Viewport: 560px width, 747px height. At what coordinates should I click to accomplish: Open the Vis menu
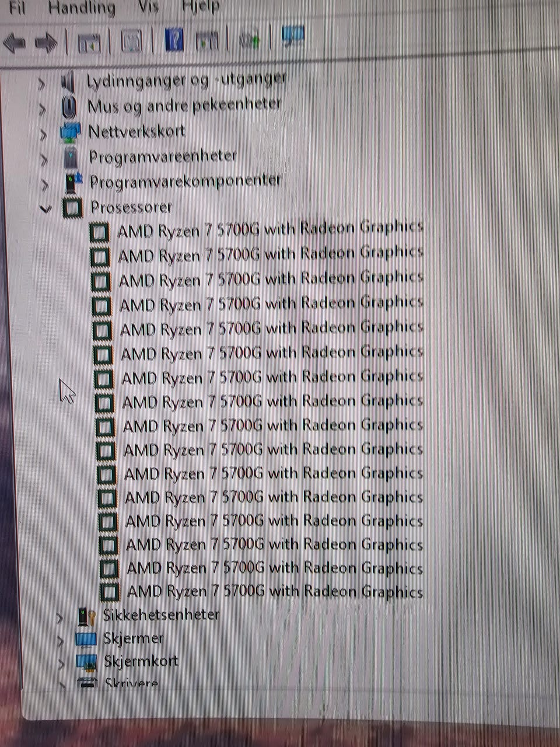[x=148, y=6]
